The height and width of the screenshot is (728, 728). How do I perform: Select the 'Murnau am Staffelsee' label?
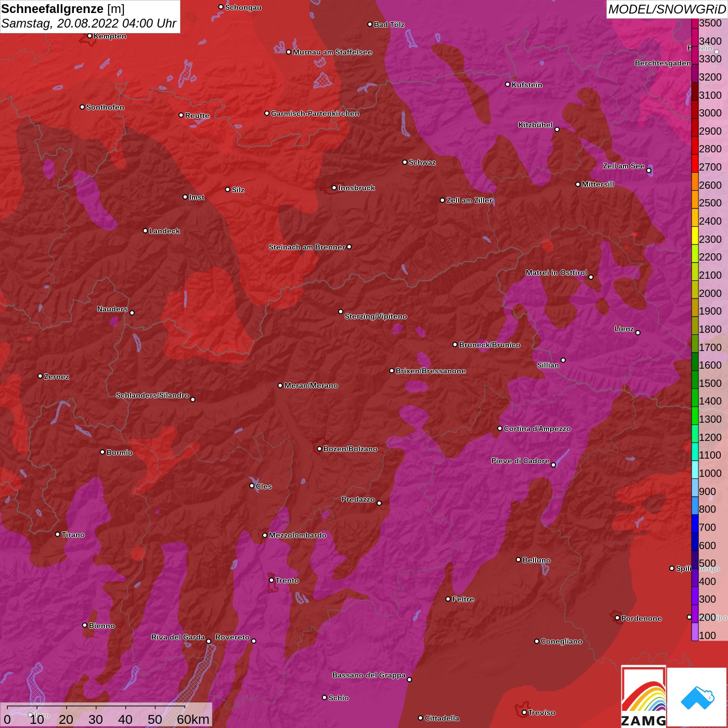coord(332,52)
